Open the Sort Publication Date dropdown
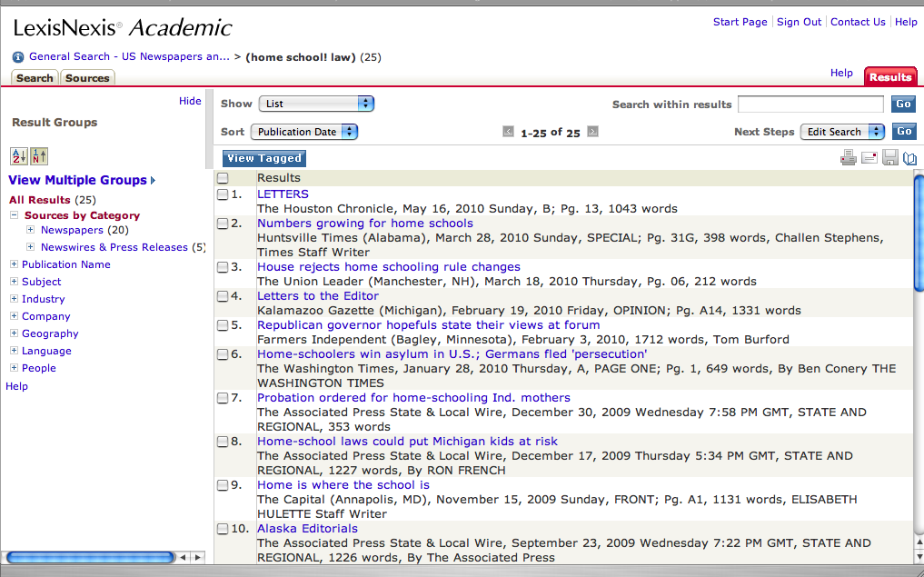Viewport: 924px width, 577px height. (x=304, y=132)
